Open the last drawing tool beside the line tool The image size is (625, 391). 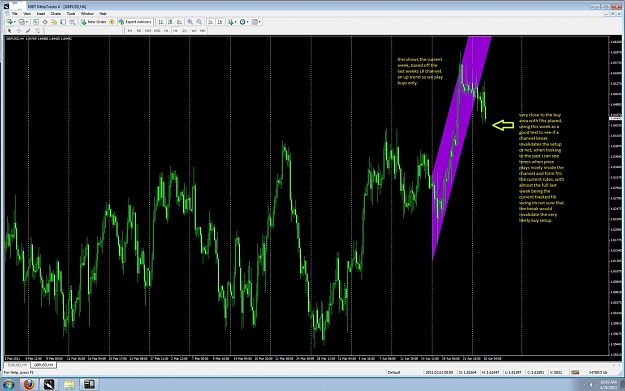37,31
